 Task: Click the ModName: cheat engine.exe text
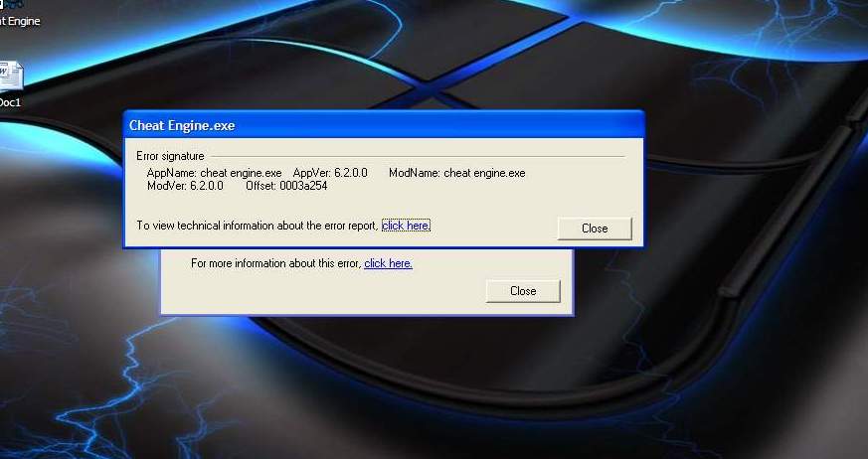(456, 173)
